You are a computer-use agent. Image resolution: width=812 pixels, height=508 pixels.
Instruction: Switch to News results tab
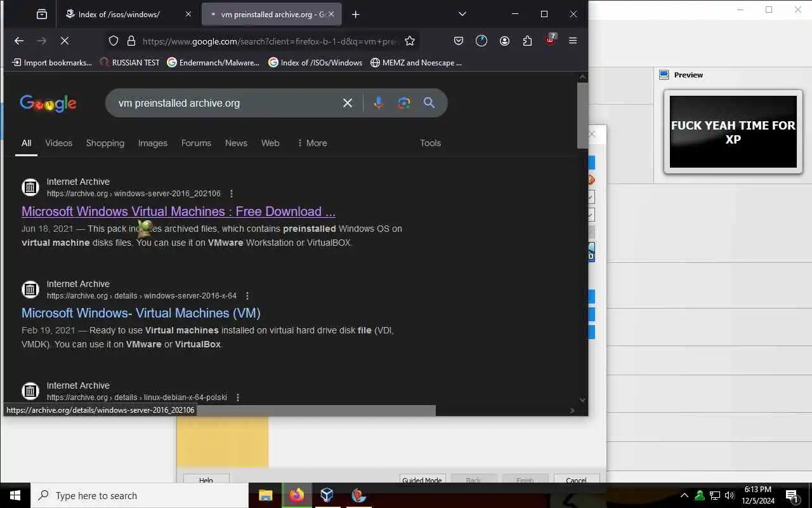236,143
